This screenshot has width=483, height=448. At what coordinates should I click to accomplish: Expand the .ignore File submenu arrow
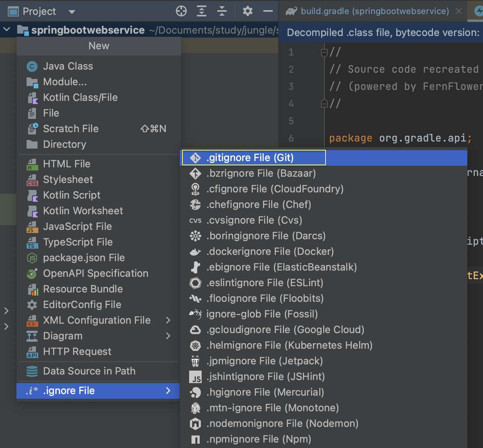click(x=168, y=391)
